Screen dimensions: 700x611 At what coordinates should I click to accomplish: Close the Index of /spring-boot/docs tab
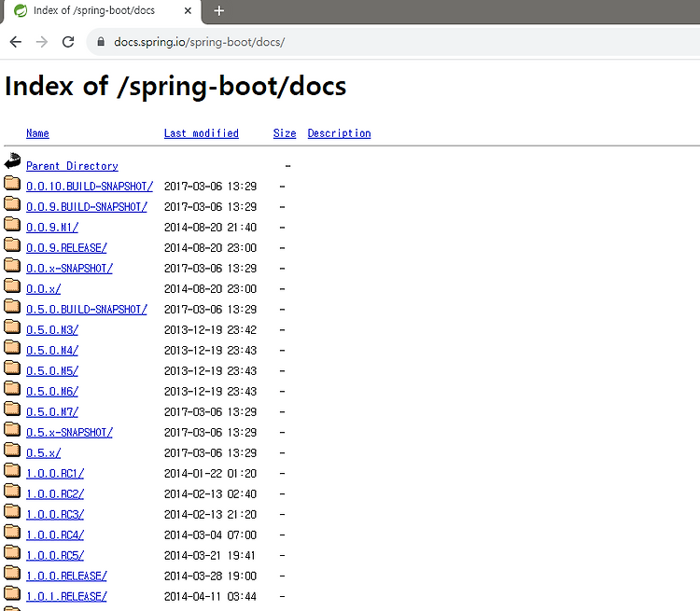[188, 10]
